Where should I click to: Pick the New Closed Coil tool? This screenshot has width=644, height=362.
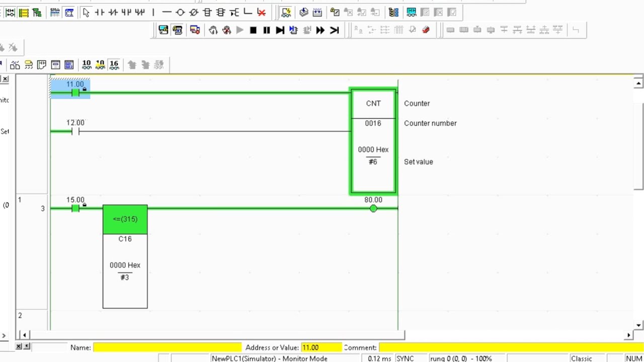(194, 13)
